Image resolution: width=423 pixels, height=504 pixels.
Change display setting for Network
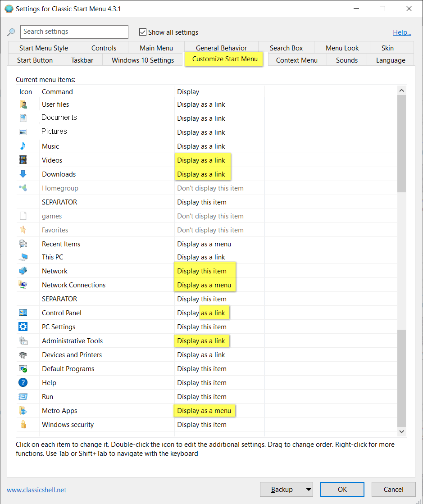pos(202,271)
